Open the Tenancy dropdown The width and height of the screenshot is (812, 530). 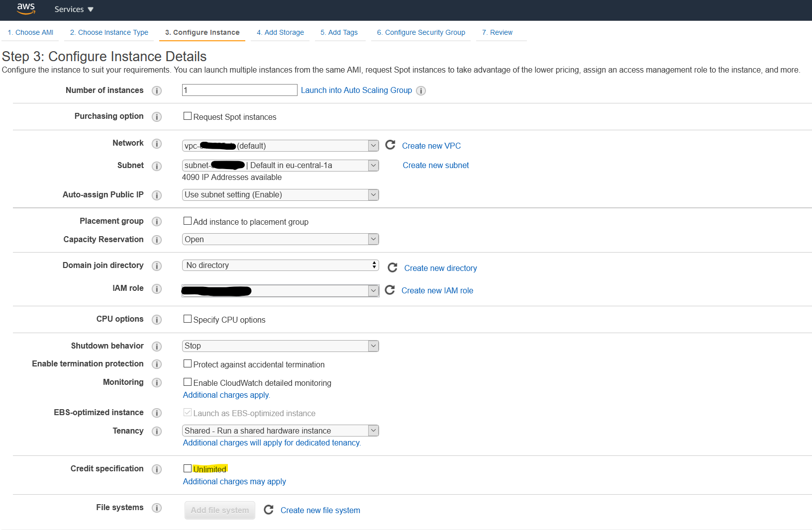(280, 431)
